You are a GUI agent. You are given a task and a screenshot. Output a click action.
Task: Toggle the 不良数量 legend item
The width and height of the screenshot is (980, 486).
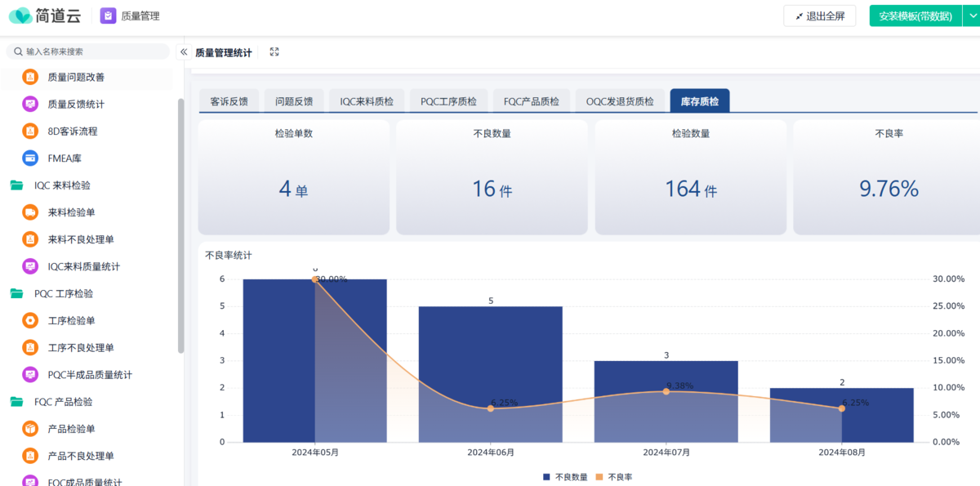pos(565,477)
